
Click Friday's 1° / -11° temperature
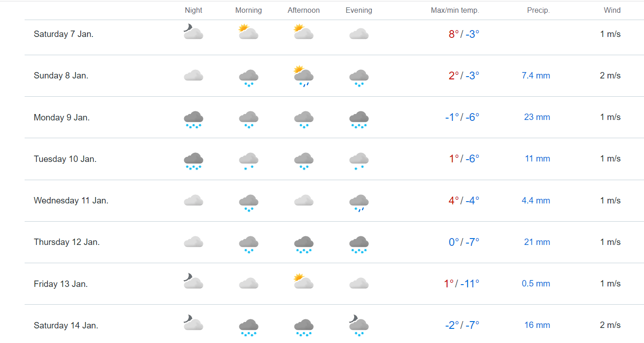pos(461,284)
